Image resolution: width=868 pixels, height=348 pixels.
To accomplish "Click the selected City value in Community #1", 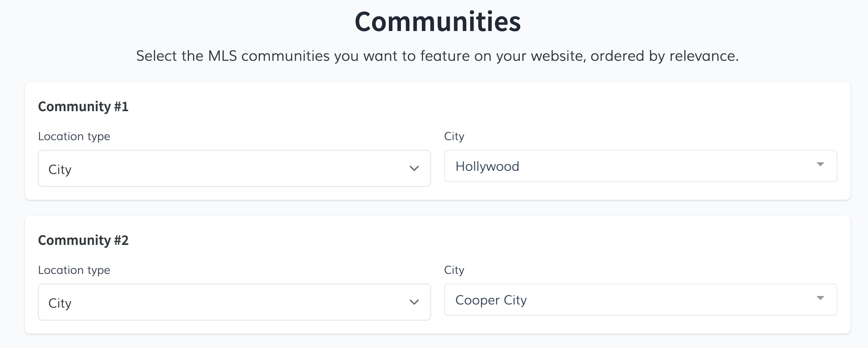I will 60,170.
